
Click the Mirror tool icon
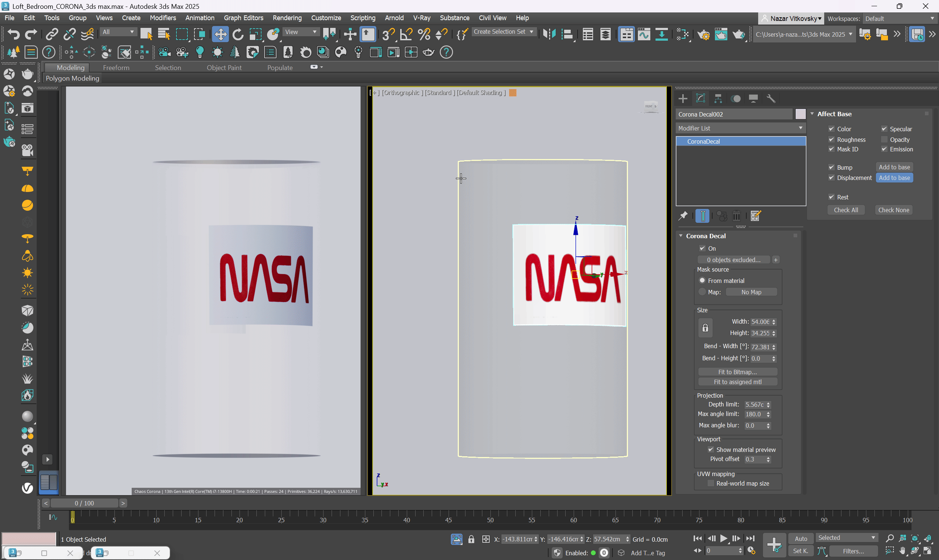[x=549, y=34]
